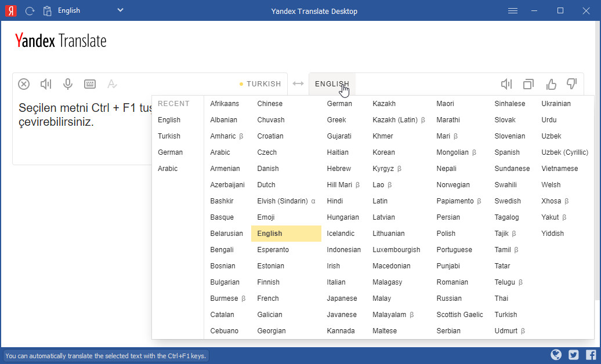This screenshot has width=601, height=364.
Task: Select Luxembourgish in the language list
Action: [x=396, y=249]
